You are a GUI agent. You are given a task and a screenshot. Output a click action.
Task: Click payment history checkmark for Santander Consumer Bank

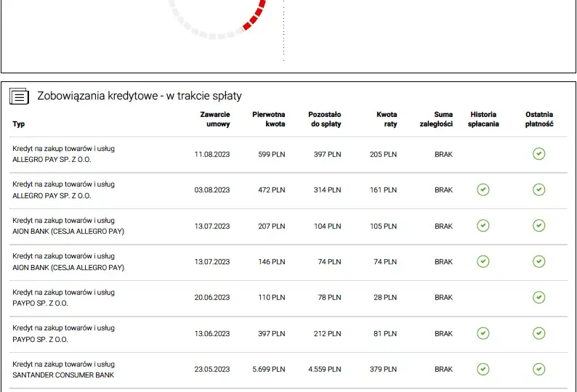483,369
